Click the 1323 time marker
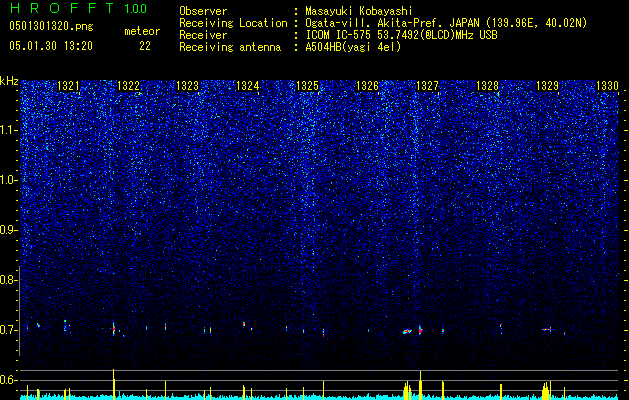629x400 pixels. tap(188, 86)
